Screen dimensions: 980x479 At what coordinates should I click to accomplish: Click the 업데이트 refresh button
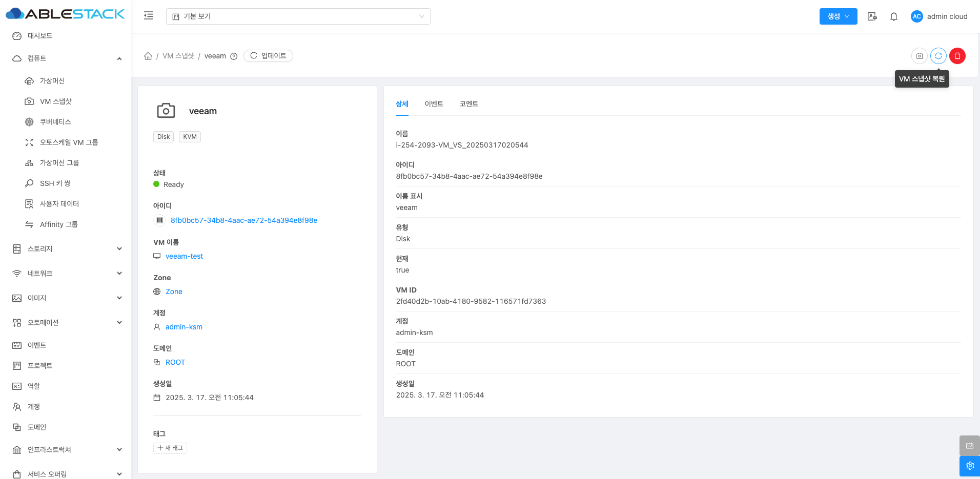click(x=268, y=56)
